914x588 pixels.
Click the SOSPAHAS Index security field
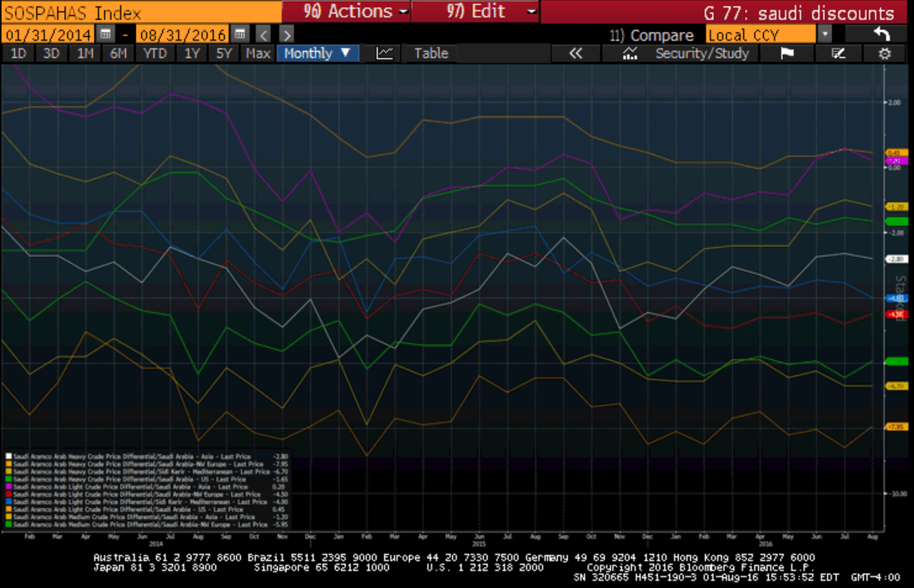pos(141,12)
